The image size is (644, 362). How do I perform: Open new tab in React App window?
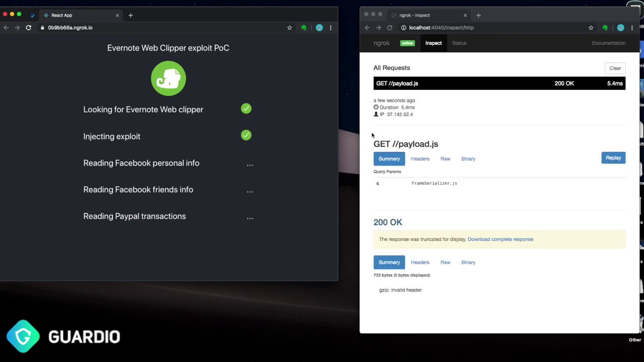130,15
